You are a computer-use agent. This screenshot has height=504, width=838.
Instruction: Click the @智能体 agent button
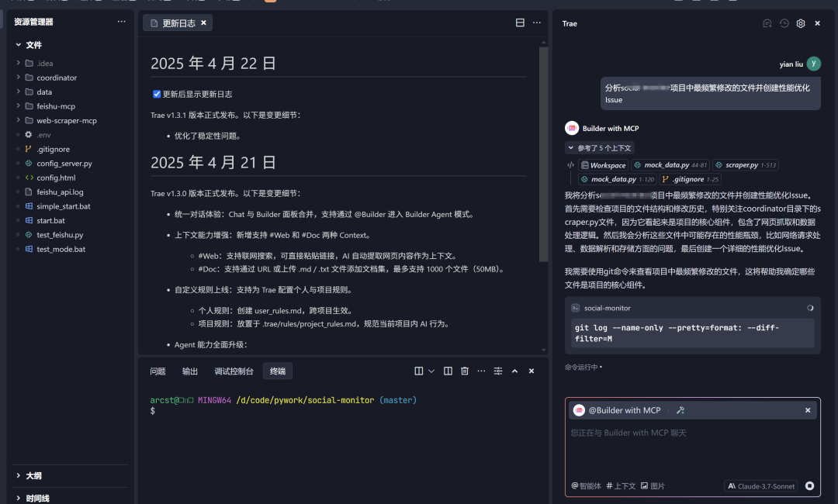click(x=586, y=486)
